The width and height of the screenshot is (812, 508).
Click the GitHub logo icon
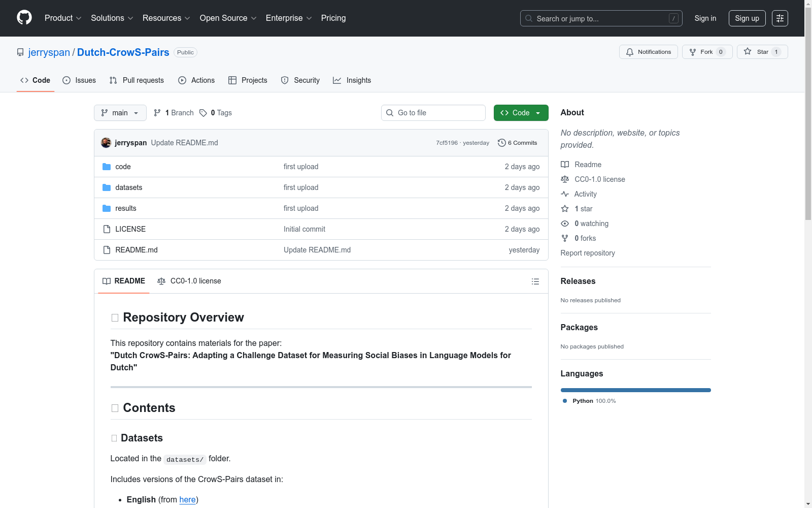[24, 18]
